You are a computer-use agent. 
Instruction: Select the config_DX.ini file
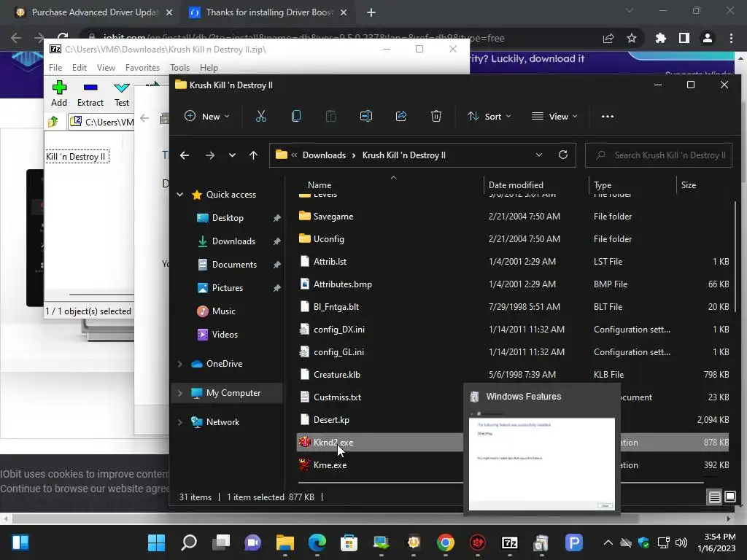pyautogui.click(x=339, y=329)
